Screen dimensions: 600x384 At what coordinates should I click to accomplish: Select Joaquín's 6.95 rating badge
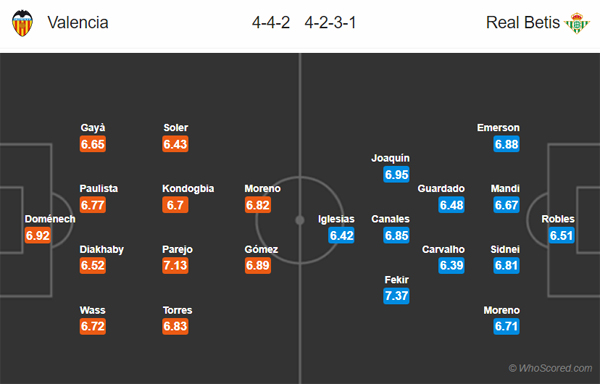396,174
